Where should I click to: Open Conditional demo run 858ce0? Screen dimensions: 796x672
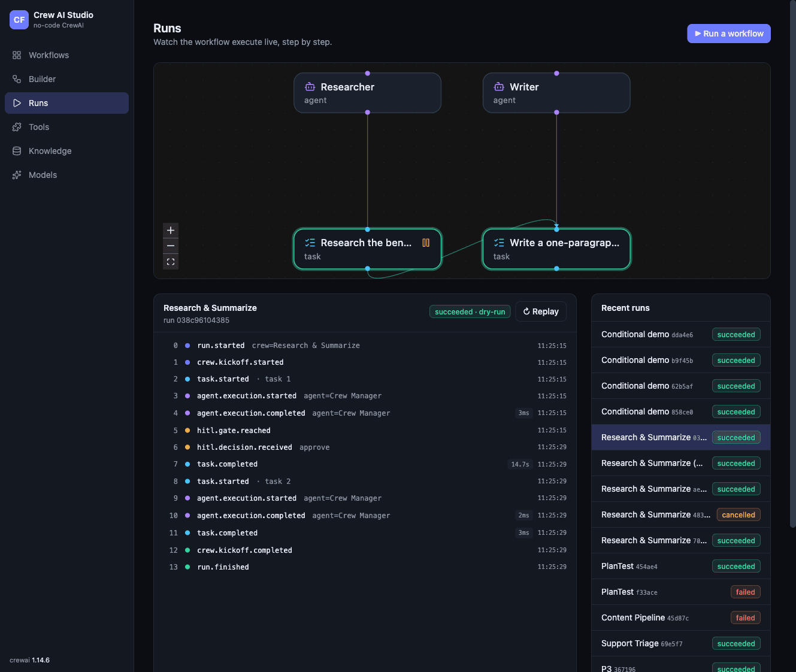click(x=680, y=411)
